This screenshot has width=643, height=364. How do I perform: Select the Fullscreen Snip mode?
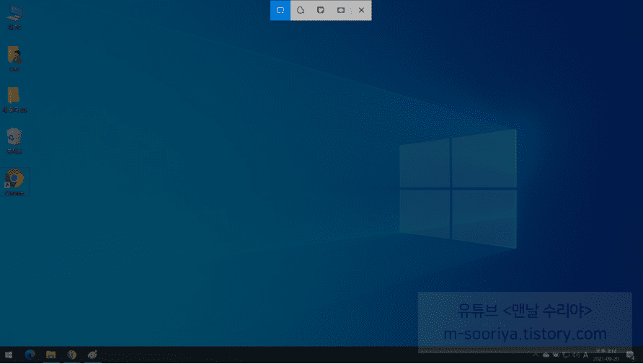coord(341,10)
